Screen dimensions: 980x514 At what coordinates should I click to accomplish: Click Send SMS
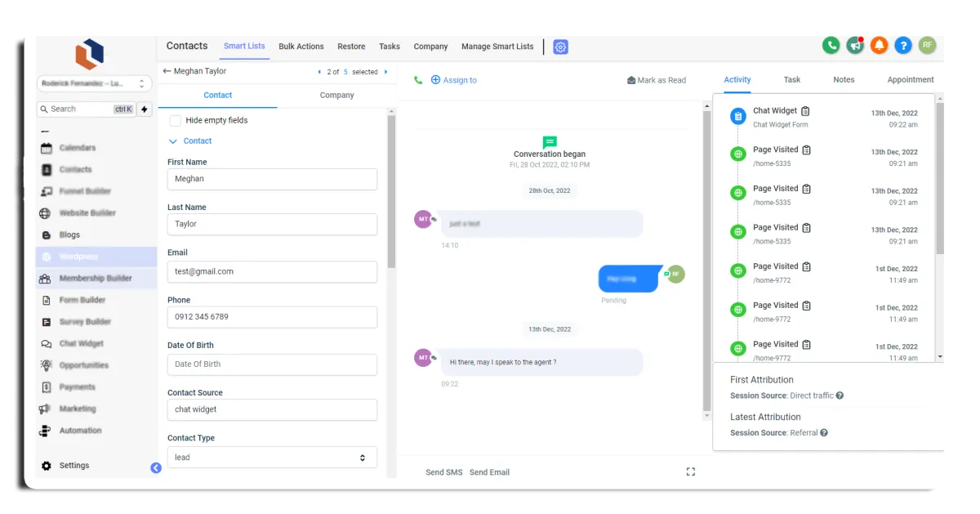tap(444, 472)
